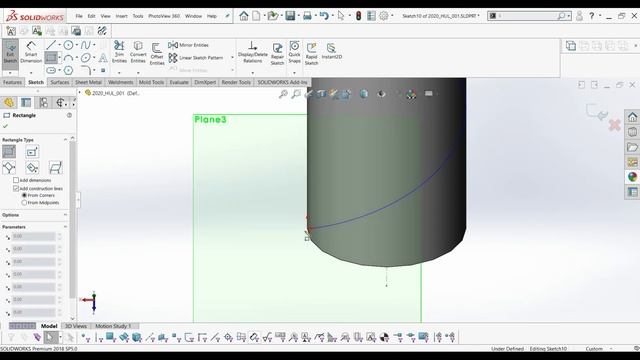
Task: Select From Midpoints radio button
Action: point(24,202)
